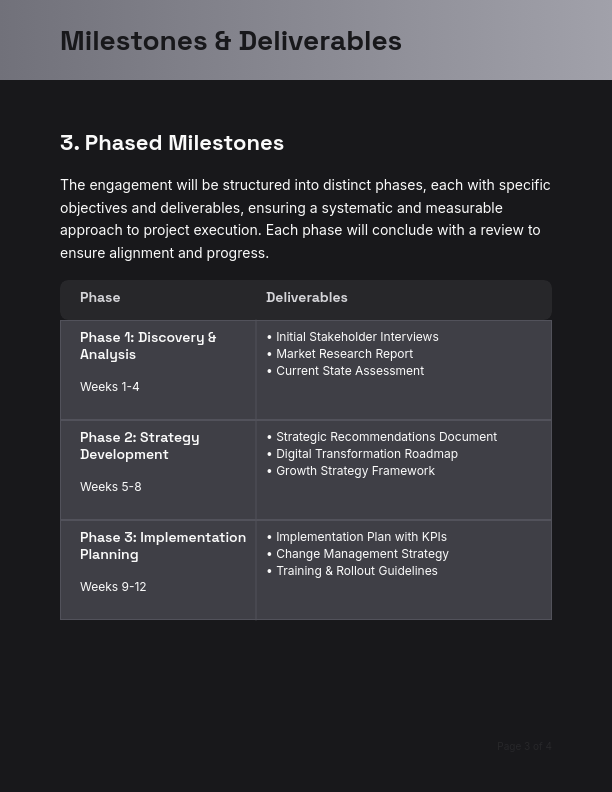
Task: Click the Weeks 5-8 label
Action: point(111,487)
